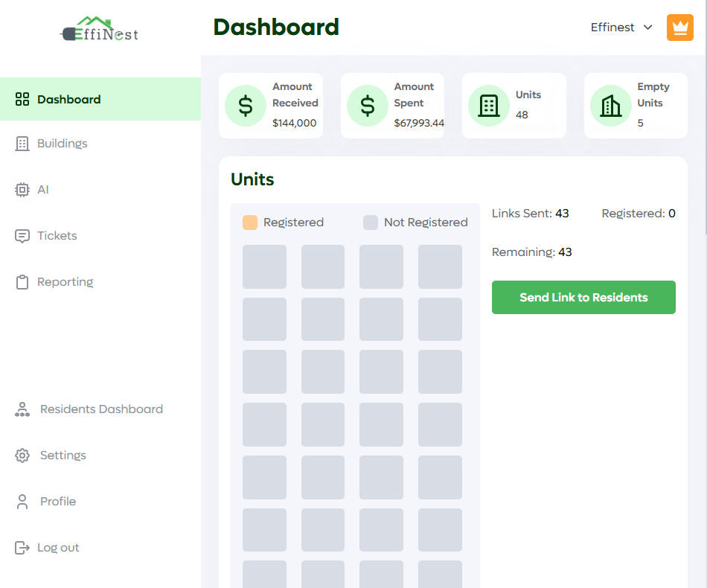Go to Buildings in the sidebar
The image size is (707, 588).
tap(63, 144)
